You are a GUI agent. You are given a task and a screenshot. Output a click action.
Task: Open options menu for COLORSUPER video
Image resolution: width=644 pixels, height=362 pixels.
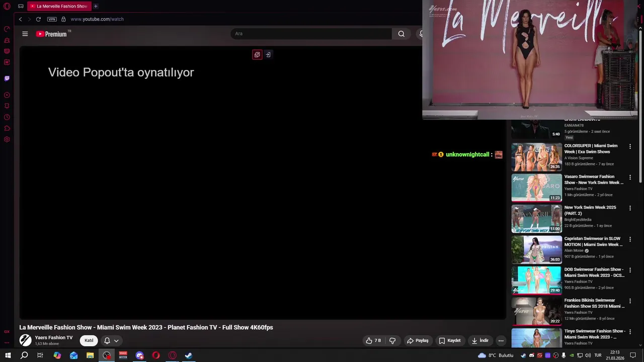(630, 146)
